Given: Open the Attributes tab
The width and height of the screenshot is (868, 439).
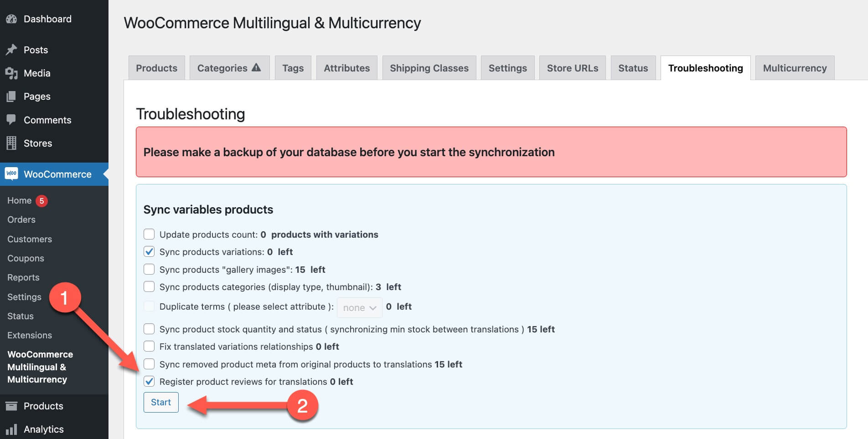Looking at the screenshot, I should coord(346,68).
